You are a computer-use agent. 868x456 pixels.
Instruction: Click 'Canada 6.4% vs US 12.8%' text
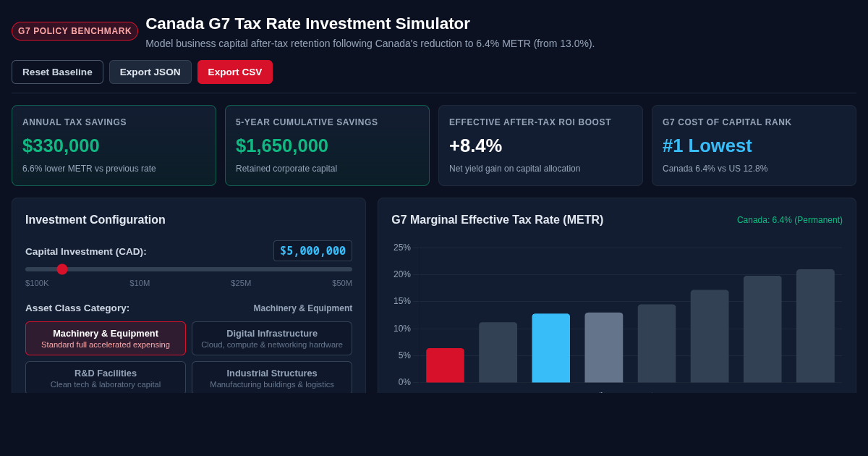pyautogui.click(x=715, y=169)
